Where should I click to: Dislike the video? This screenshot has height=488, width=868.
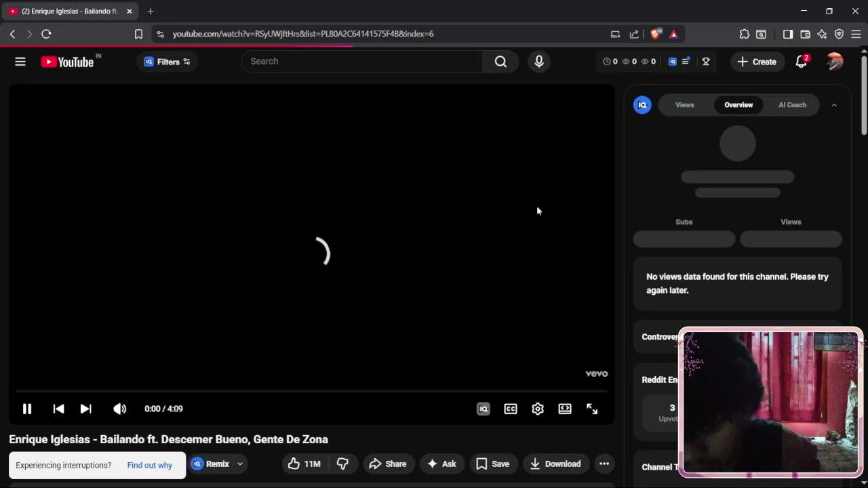[342, 464]
